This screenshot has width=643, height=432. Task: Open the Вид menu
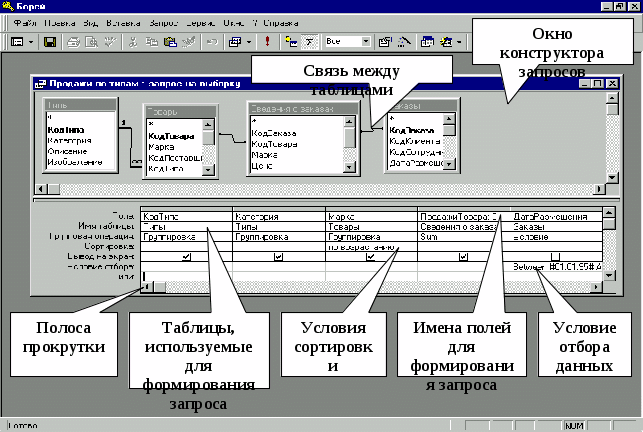coord(90,23)
